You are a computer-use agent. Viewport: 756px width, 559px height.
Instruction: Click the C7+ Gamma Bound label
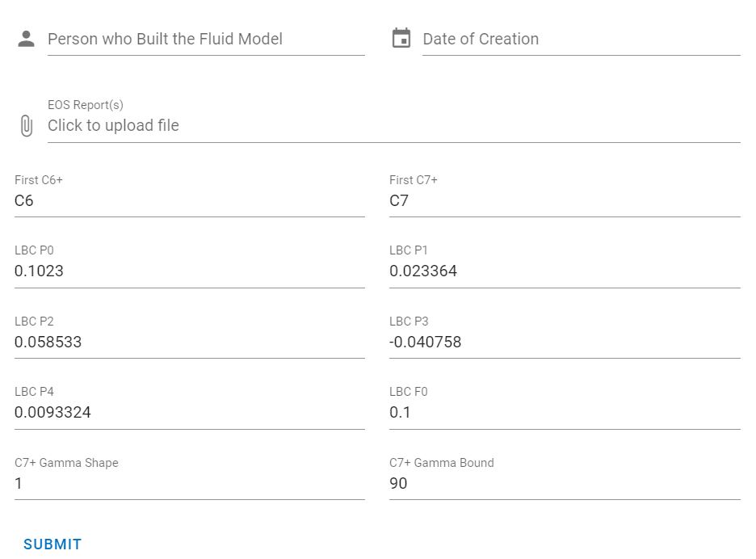click(x=442, y=463)
